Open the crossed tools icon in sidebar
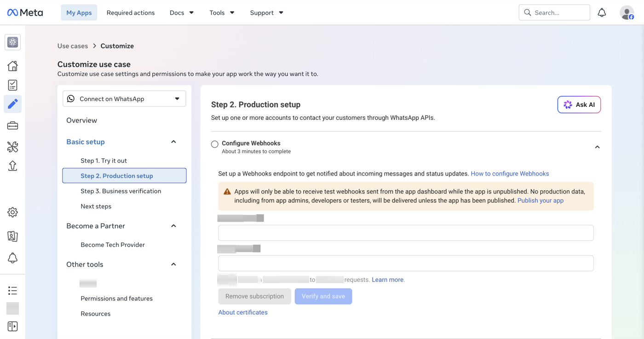The image size is (644, 339). coord(12,146)
